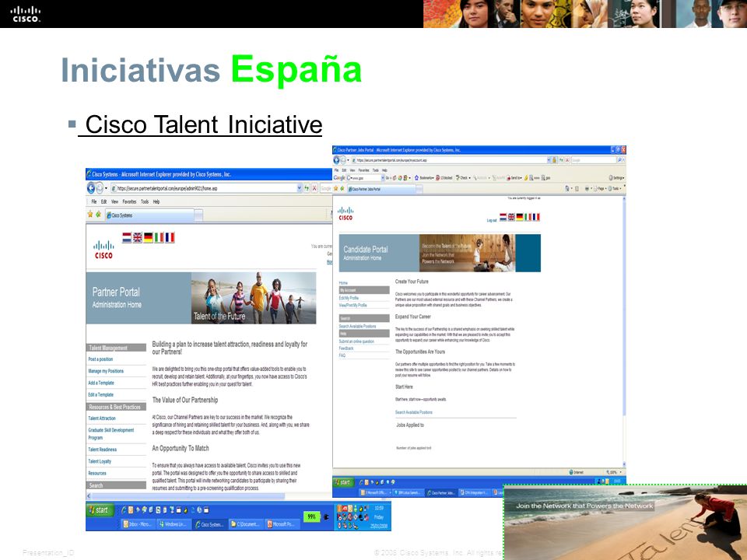Open View menu in Cisco Systems window
This screenshot has width=747, height=560.
[114, 202]
